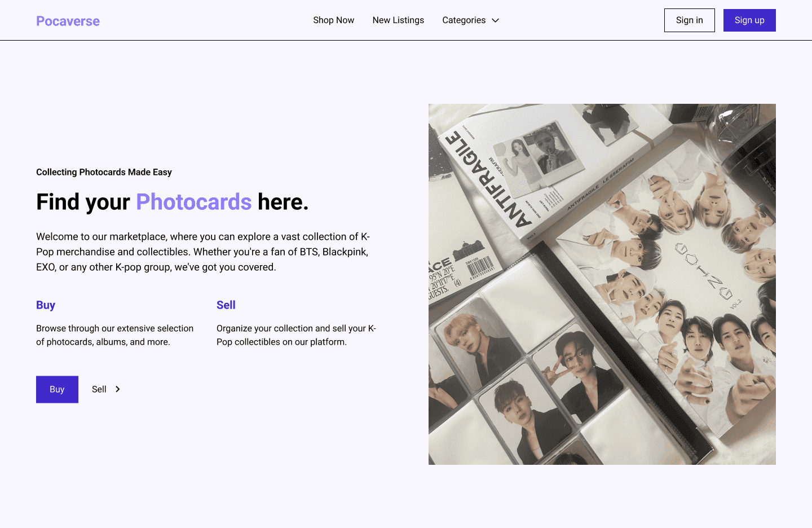Expand the Categories dropdown menu
Viewport: 812px width, 528px height.
(471, 20)
